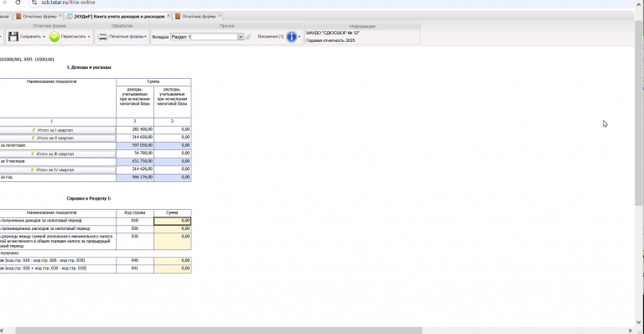Click the Сумма cell for code 010

click(x=173, y=221)
